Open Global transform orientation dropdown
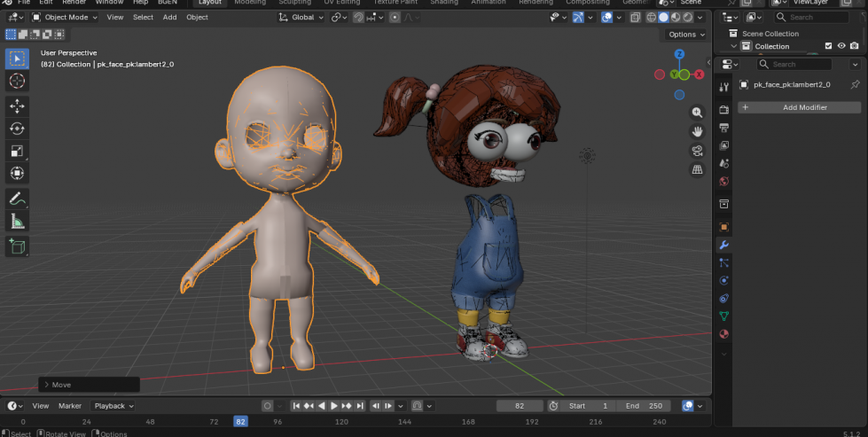This screenshot has height=437, width=868. 301,17
